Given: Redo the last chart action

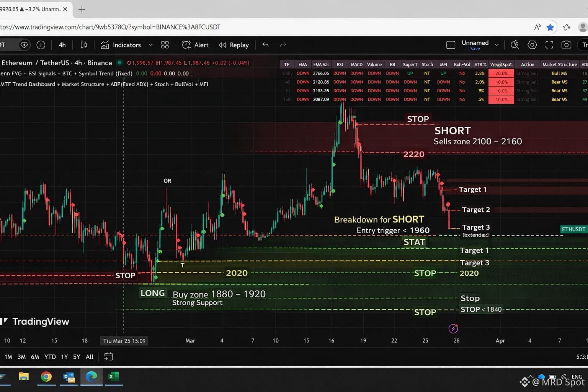Looking at the screenshot, I should point(283,45).
